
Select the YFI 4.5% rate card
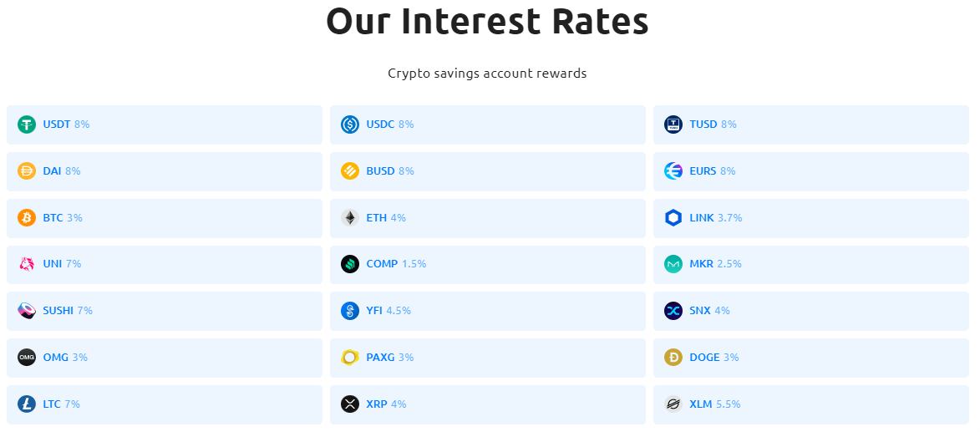pos(487,311)
